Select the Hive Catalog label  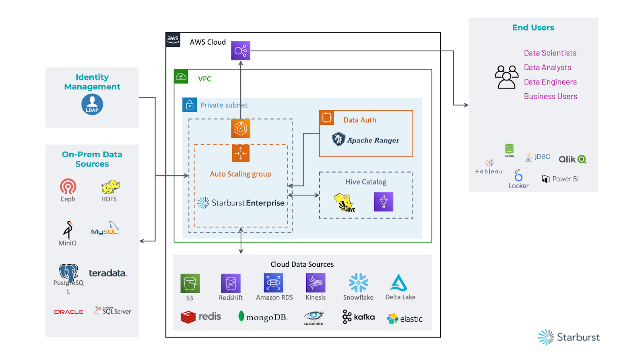(366, 182)
